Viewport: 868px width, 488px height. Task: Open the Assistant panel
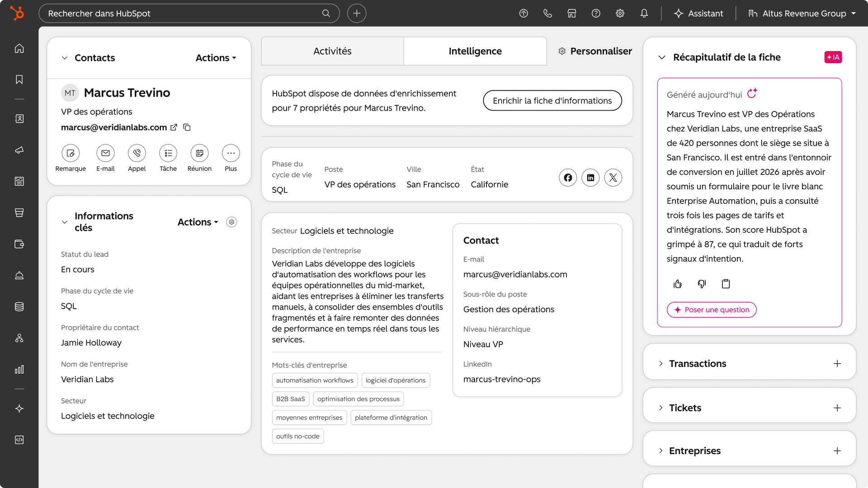tap(698, 13)
